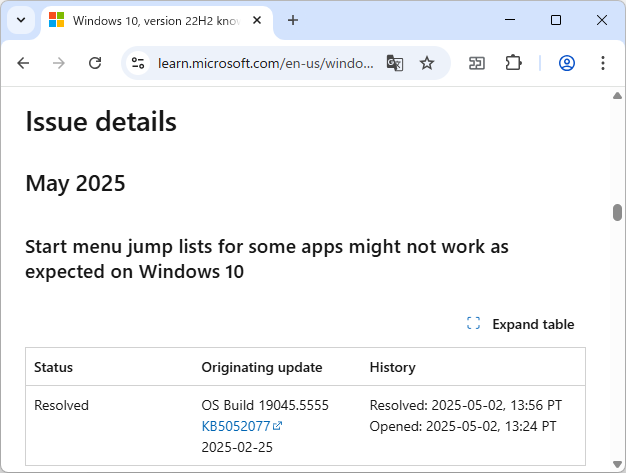
Task: Minimize the Chrome window
Action: pos(510,20)
